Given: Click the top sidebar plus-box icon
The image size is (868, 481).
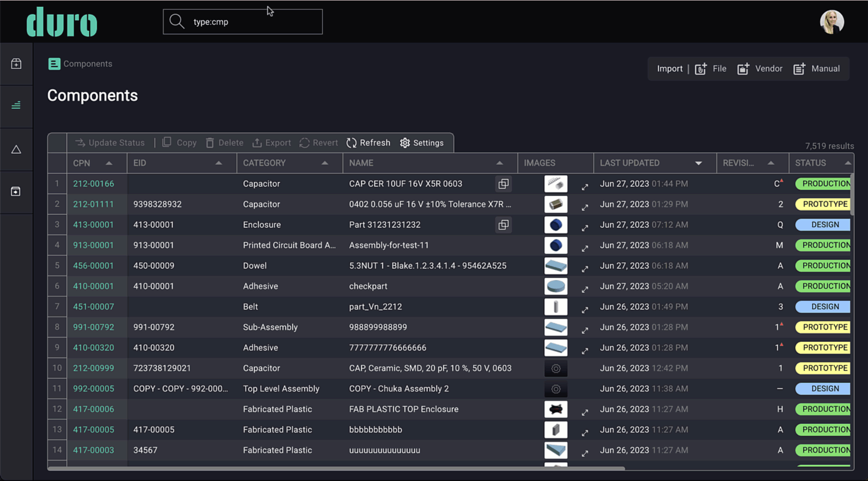Looking at the screenshot, I should click(16, 64).
